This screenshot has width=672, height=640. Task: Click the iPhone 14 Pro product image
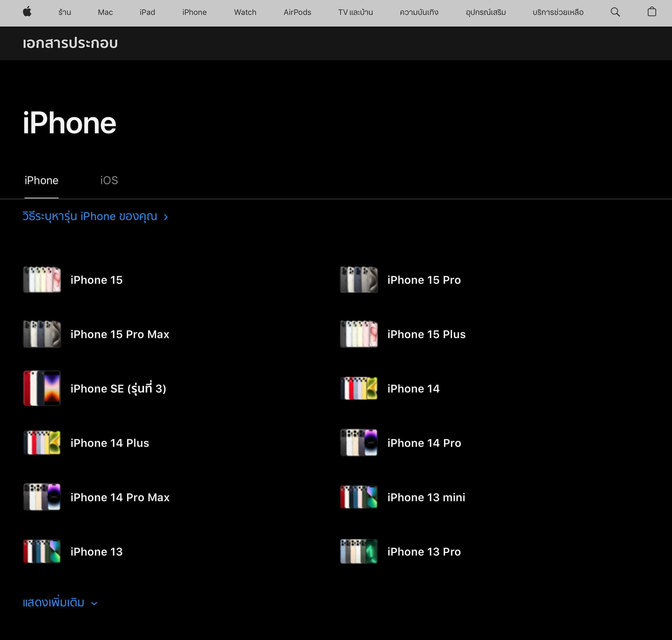click(359, 443)
